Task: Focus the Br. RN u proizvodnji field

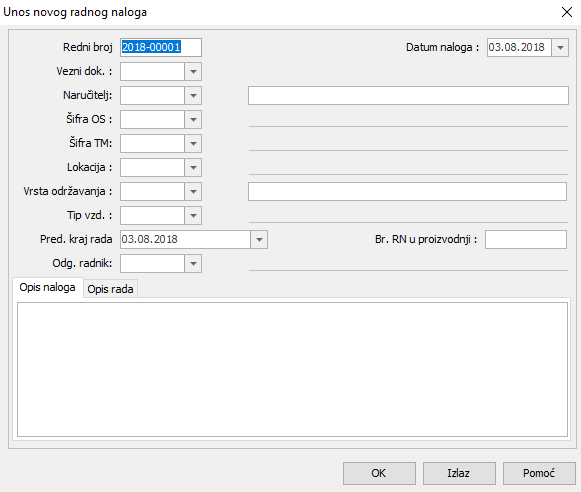Action: (526, 240)
